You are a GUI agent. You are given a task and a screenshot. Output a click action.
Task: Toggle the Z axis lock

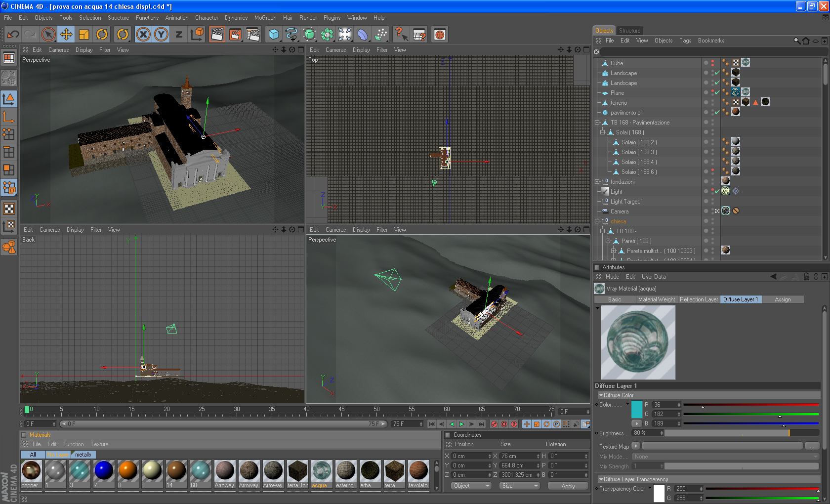(x=179, y=34)
